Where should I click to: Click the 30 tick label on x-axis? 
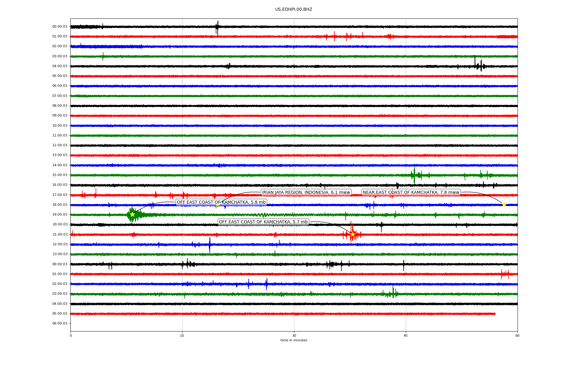click(x=294, y=335)
